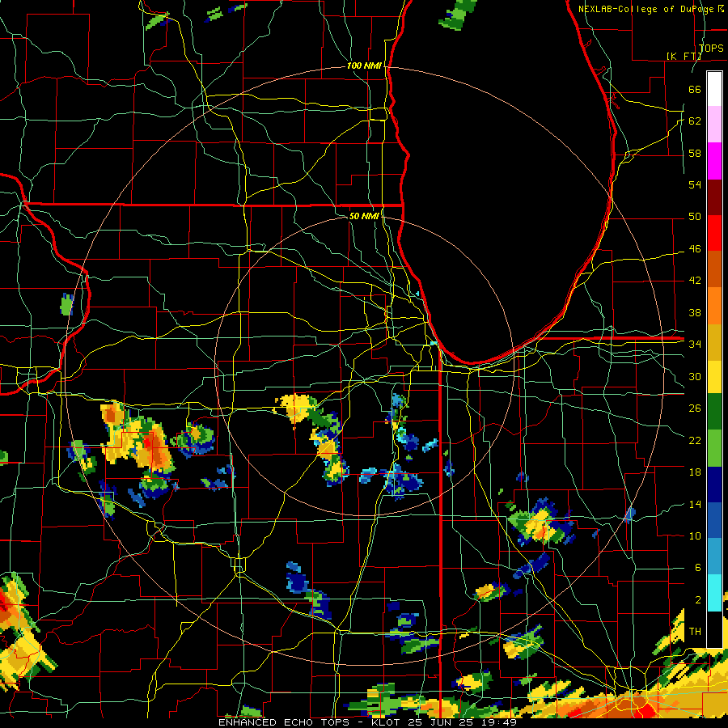The image size is (728, 728).
Task: Click the white swatch atop the TOPS legend
Action: tap(714, 89)
